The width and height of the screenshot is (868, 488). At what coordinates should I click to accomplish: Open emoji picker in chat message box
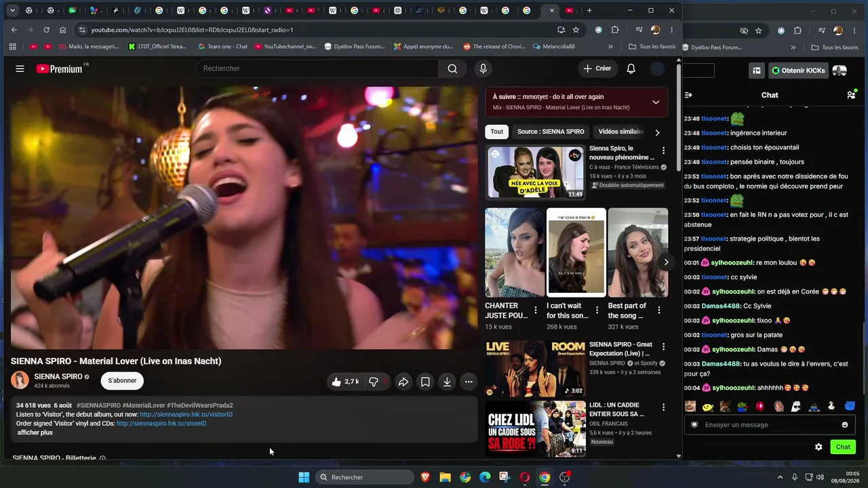point(845,425)
